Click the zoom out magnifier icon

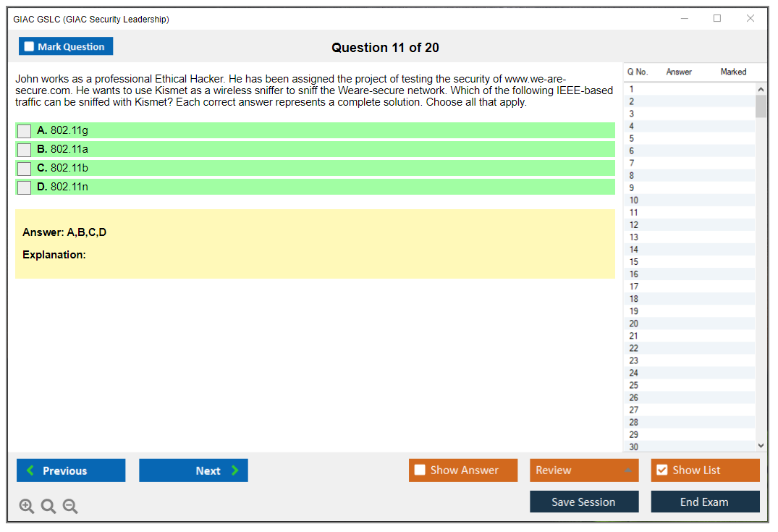(x=70, y=507)
